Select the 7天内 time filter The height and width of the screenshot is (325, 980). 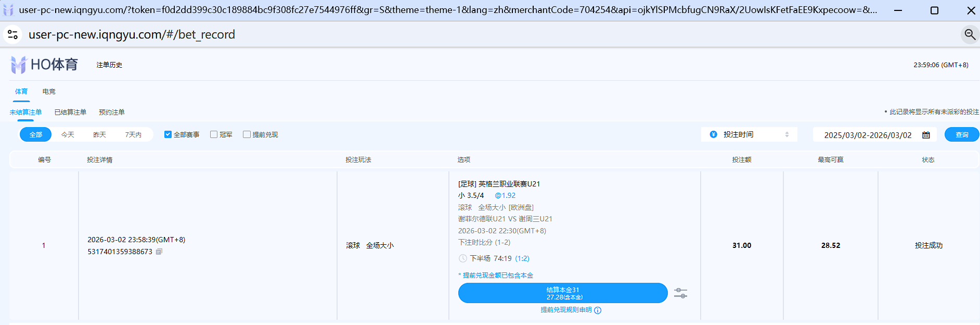[x=133, y=134]
